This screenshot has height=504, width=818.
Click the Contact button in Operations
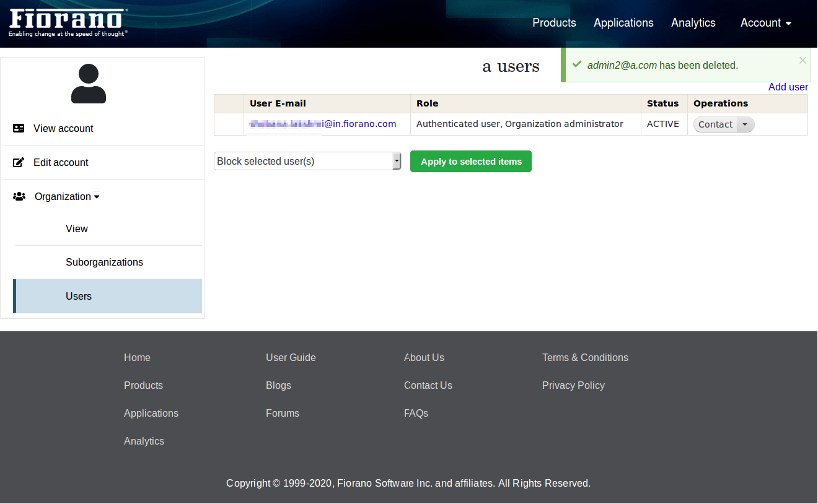pos(715,124)
